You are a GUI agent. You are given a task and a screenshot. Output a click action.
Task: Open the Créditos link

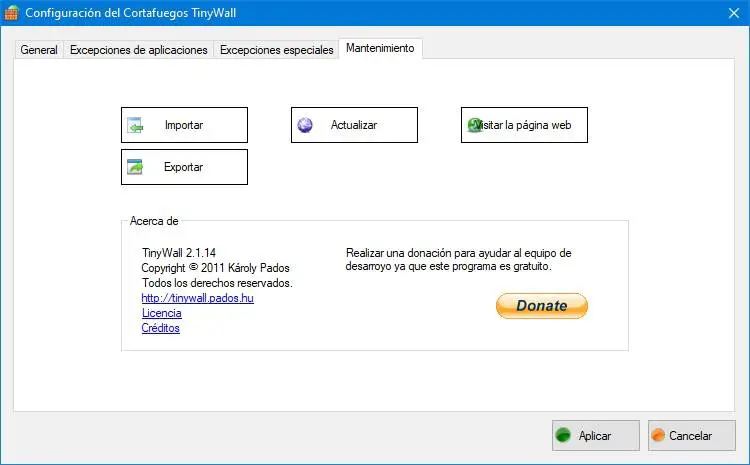pyautogui.click(x=161, y=328)
